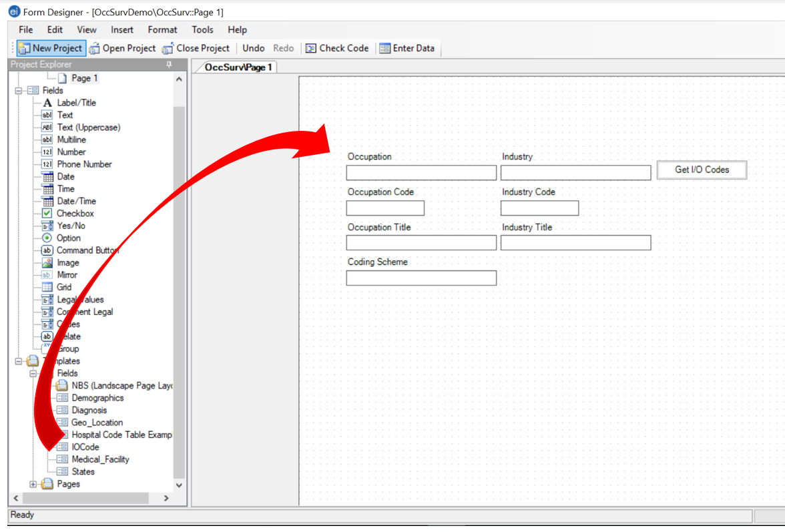Select the Medical_Facility template

click(100, 459)
